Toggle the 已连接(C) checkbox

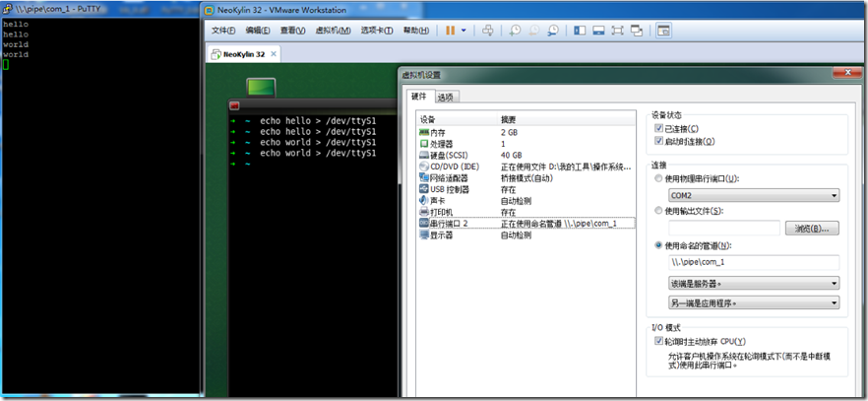pos(658,128)
